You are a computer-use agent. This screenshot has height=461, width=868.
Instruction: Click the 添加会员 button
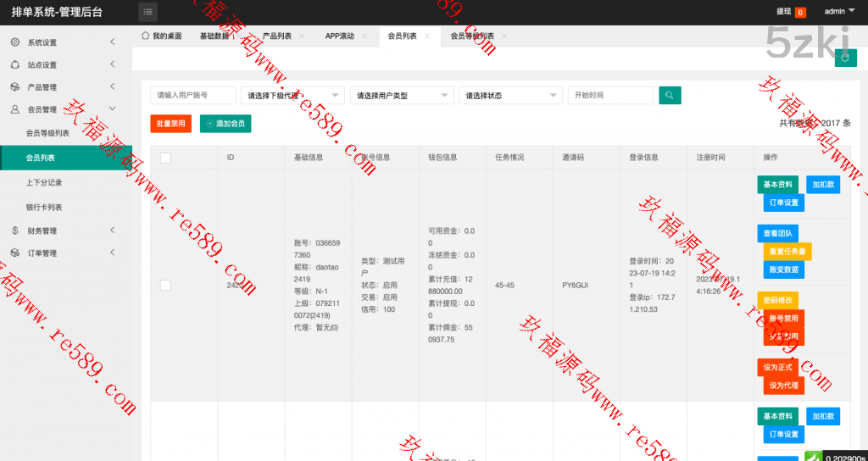point(225,124)
